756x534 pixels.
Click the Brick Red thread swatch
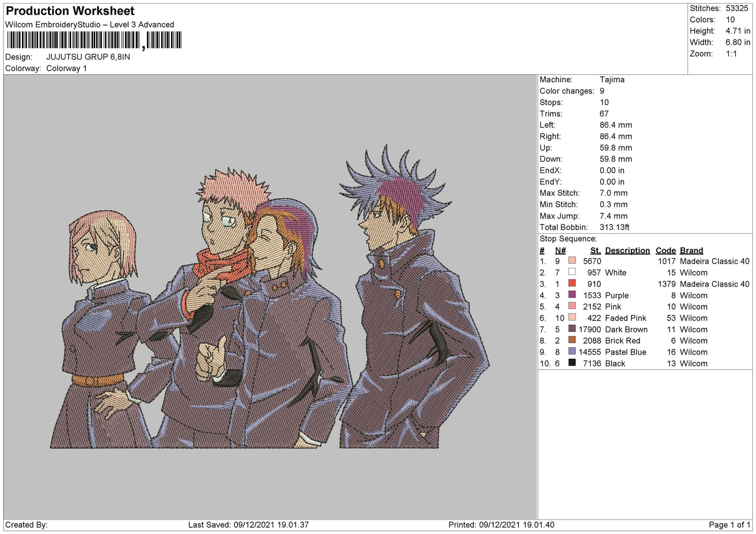(x=572, y=340)
